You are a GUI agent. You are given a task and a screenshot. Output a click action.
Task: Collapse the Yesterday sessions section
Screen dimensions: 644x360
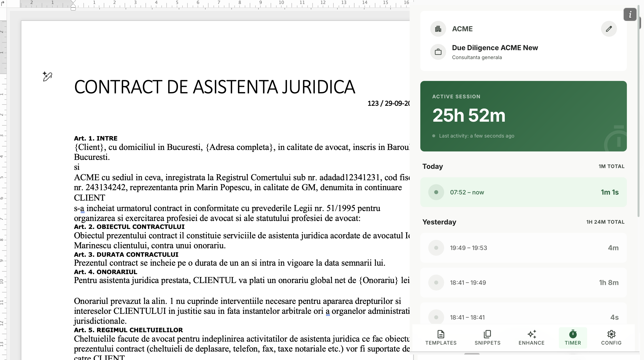pyautogui.click(x=439, y=222)
